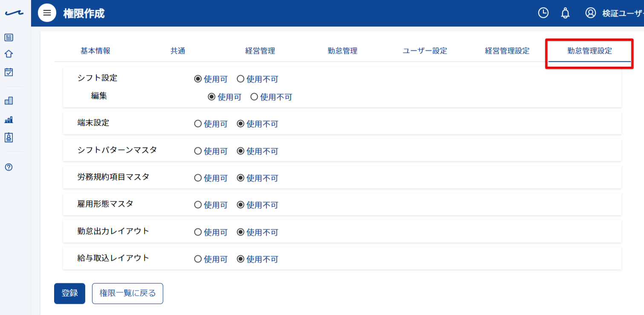Image resolution: width=644 pixels, height=315 pixels.
Task: Click the 権限一覧に戻る button
Action: 127,293
